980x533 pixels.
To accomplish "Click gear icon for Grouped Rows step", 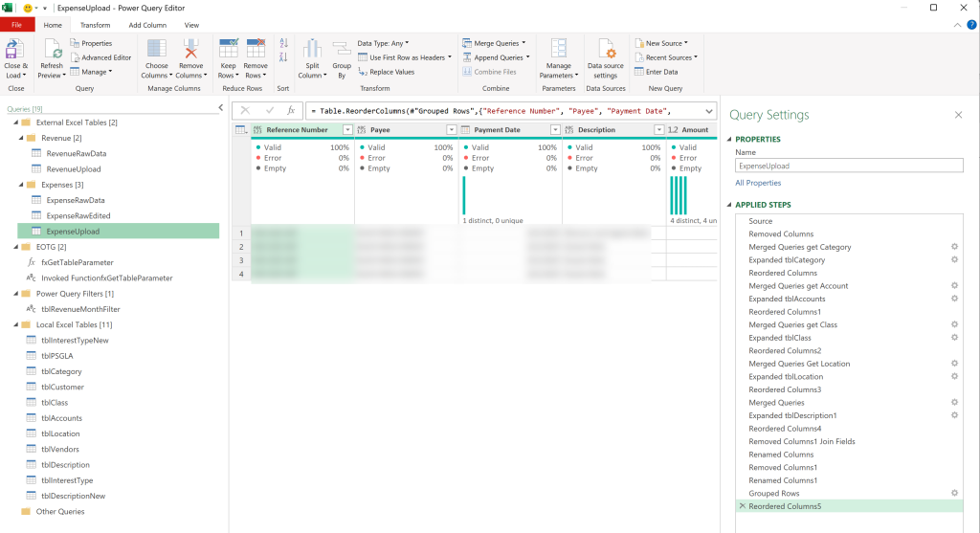I will click(x=954, y=493).
